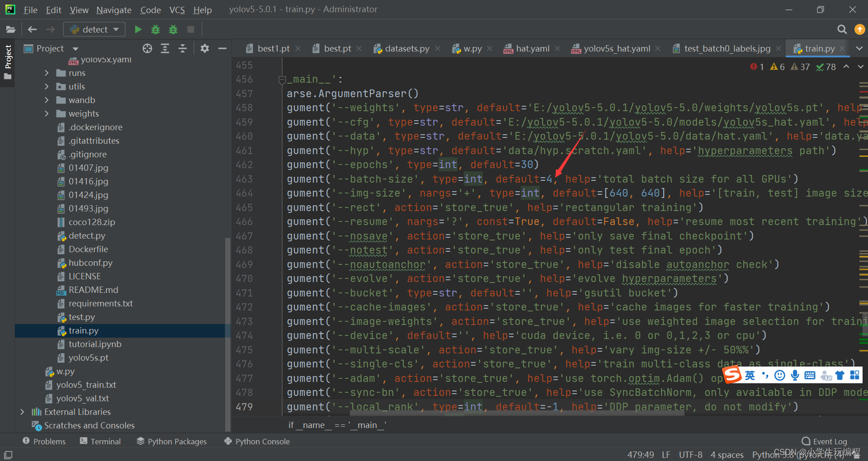The image size is (868, 461).
Task: Collapse code fold marker on line 456
Action: (282, 80)
